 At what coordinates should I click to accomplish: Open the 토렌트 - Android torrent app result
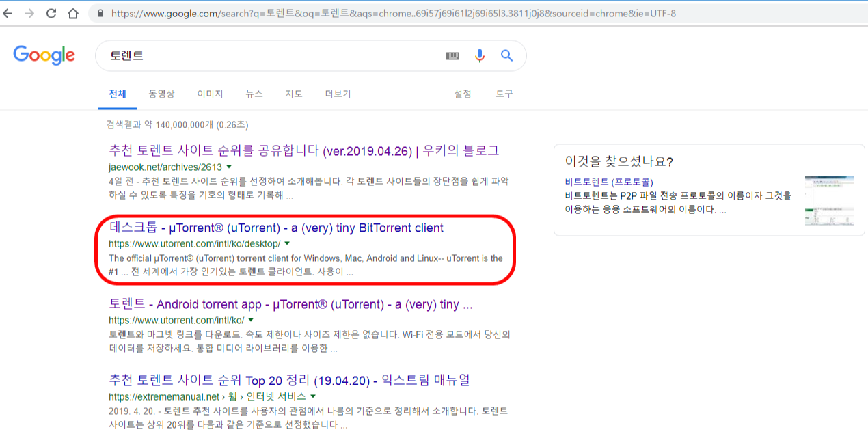click(x=290, y=304)
